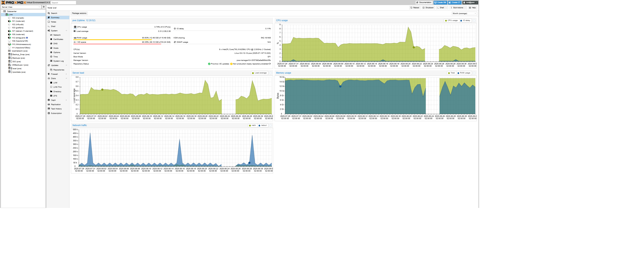The height and width of the screenshot is (266, 644).
Task: Open the Month (average) timeframe dropdown
Action: [x=464, y=13]
